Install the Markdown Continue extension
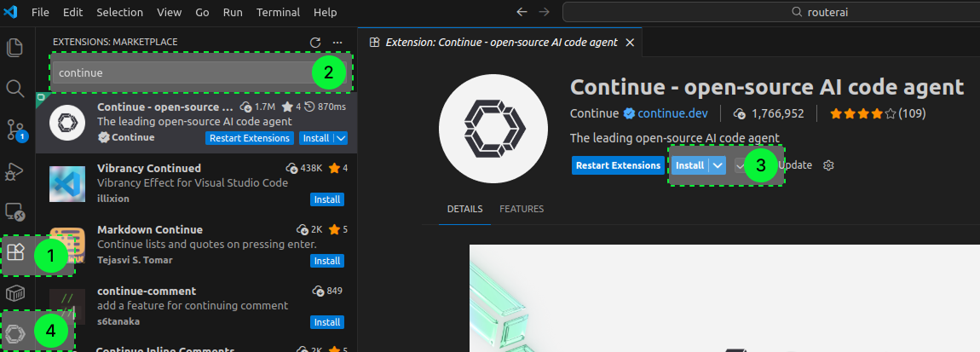980x352 pixels. (x=327, y=261)
